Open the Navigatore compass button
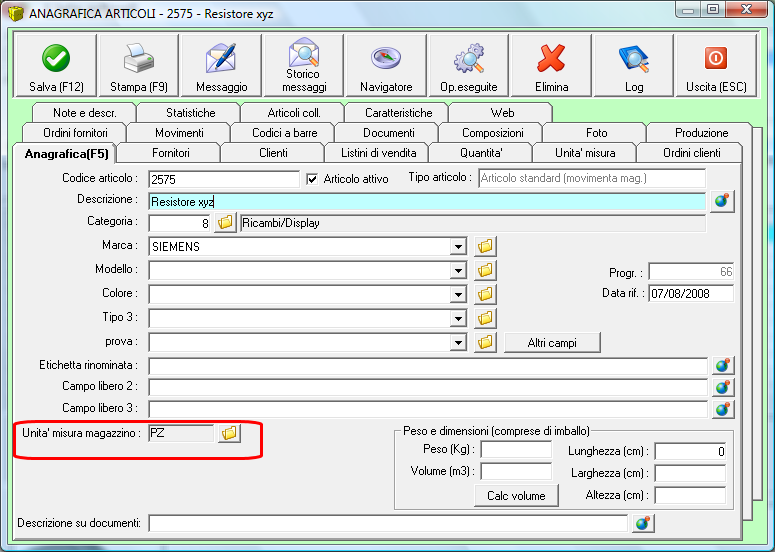The image size is (775, 552). 386,65
